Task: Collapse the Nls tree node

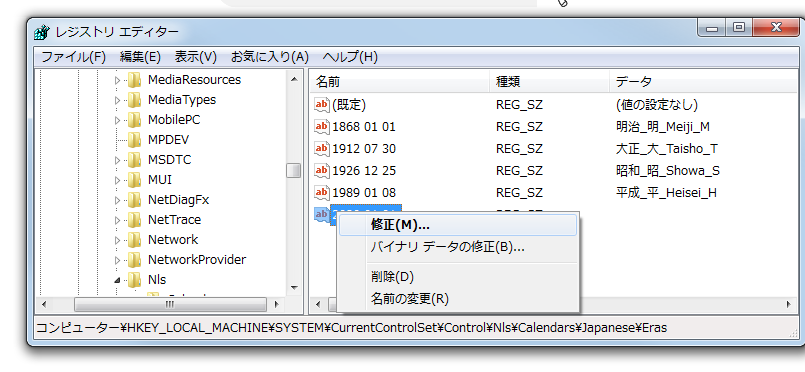Action: coord(117,280)
